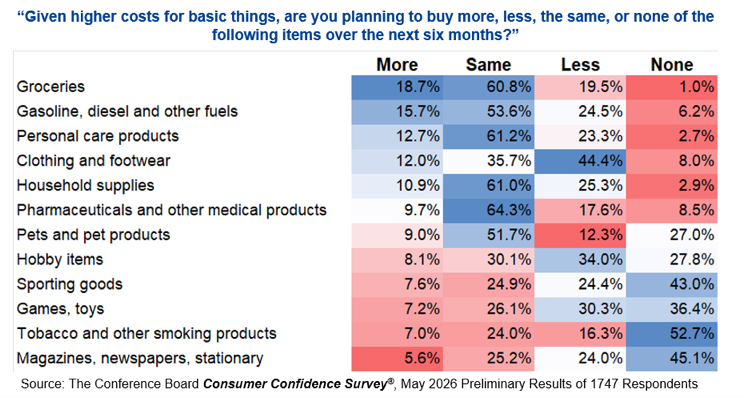
Task: Click the Less column header
Action: [x=580, y=65]
